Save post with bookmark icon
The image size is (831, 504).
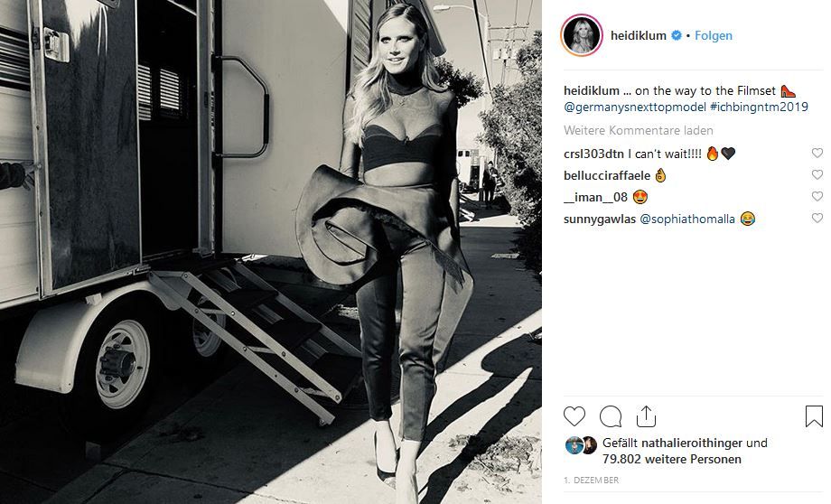point(814,416)
